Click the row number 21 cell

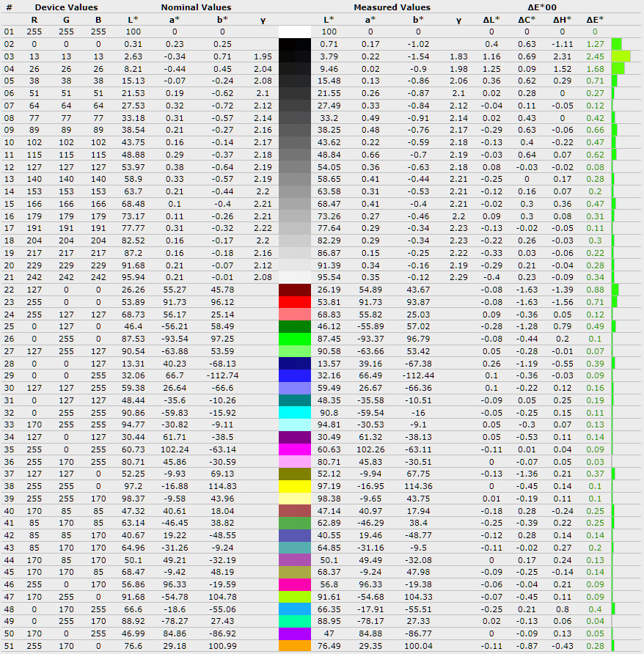click(x=9, y=277)
